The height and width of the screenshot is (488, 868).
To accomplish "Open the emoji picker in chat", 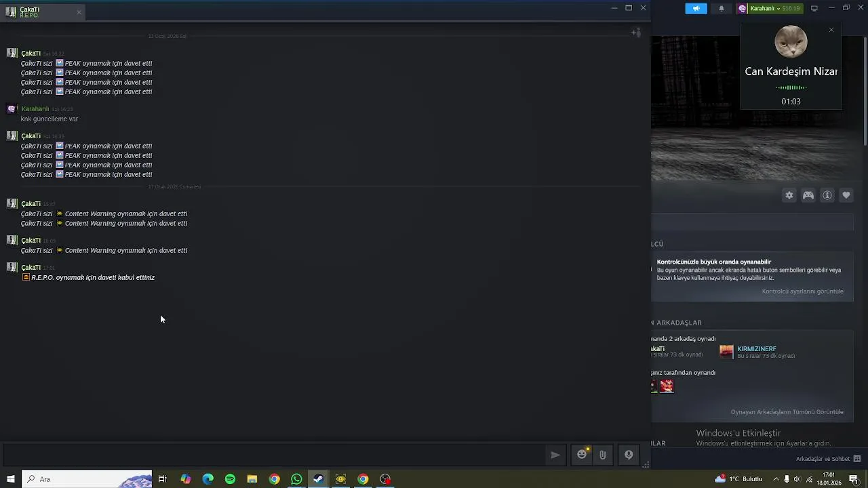I will click(x=582, y=455).
